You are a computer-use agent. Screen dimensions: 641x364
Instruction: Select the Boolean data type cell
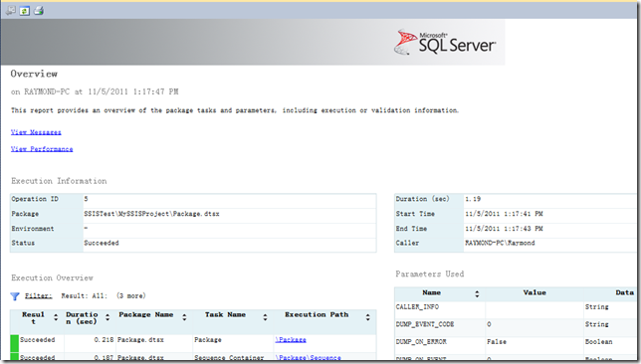[x=598, y=342]
